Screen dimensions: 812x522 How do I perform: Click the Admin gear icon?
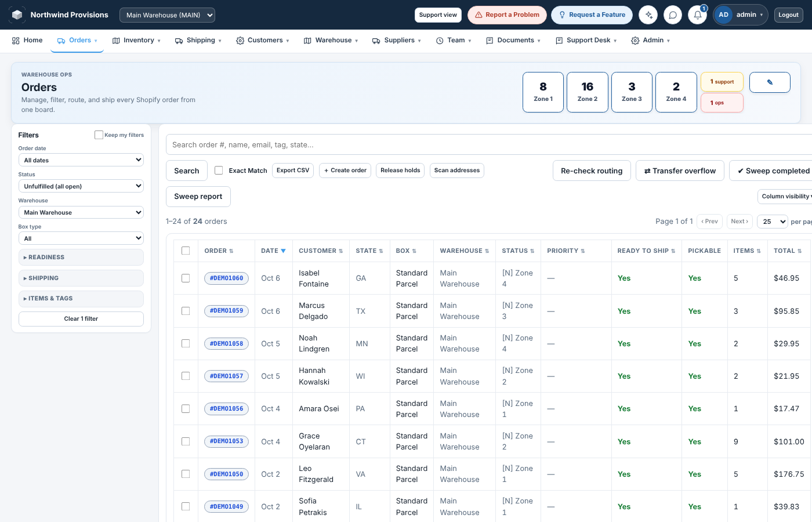click(x=635, y=41)
